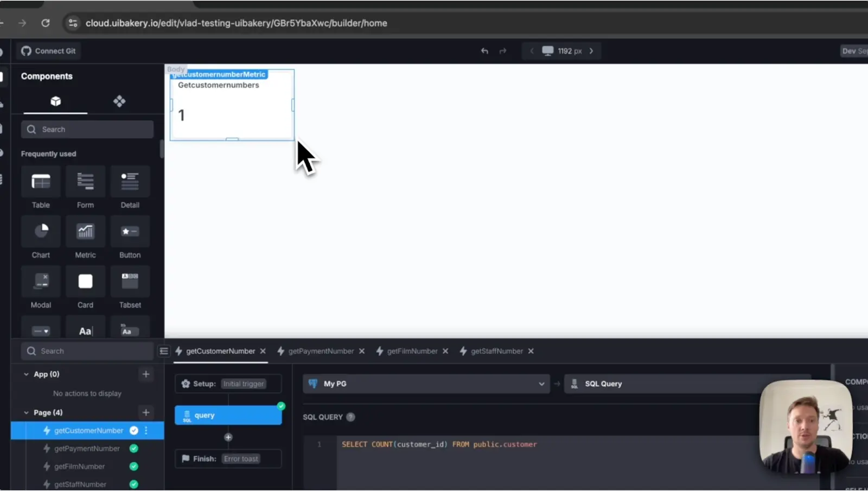The width and height of the screenshot is (868, 491).
Task: Select the custom components diamond tab
Action: [x=119, y=101]
